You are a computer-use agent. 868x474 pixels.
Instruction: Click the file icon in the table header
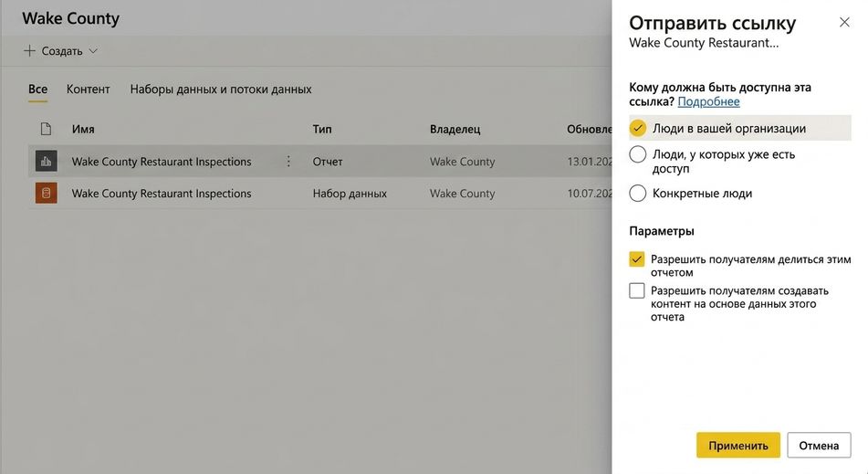point(46,129)
